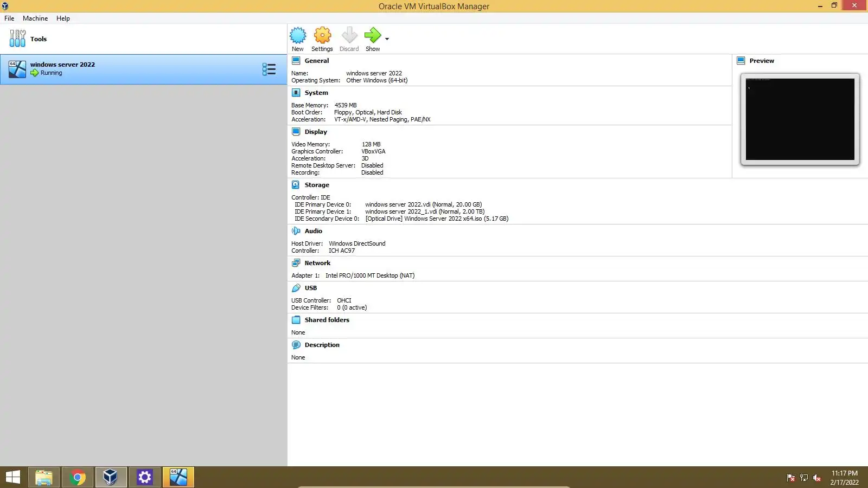Image resolution: width=868 pixels, height=488 pixels.
Task: Click the Audio Controller value ICH AC97
Action: click(342, 251)
